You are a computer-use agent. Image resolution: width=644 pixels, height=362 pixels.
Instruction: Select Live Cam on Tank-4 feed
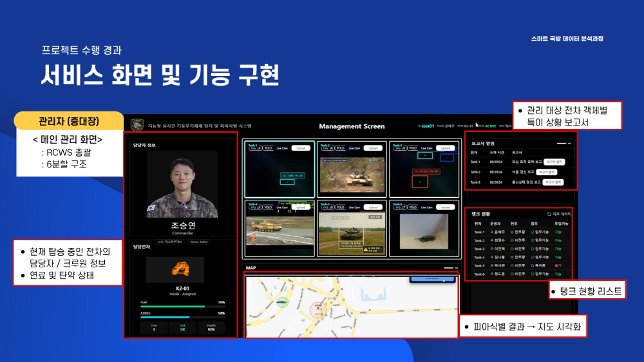click(x=282, y=207)
